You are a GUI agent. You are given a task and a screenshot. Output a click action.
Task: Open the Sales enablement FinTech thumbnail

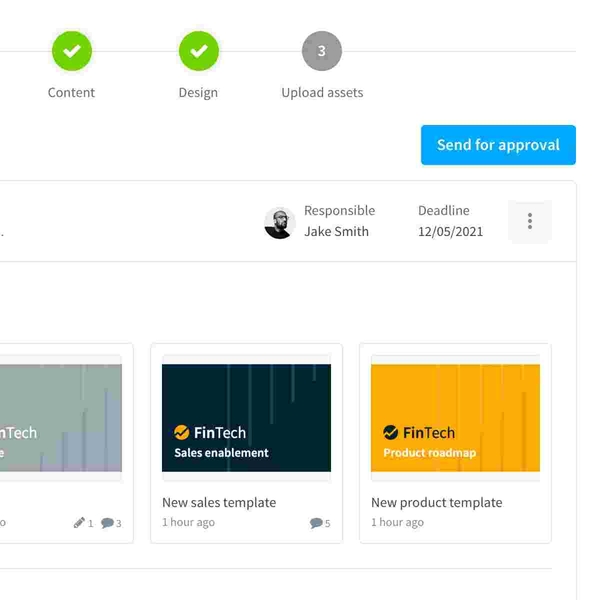tap(246, 418)
